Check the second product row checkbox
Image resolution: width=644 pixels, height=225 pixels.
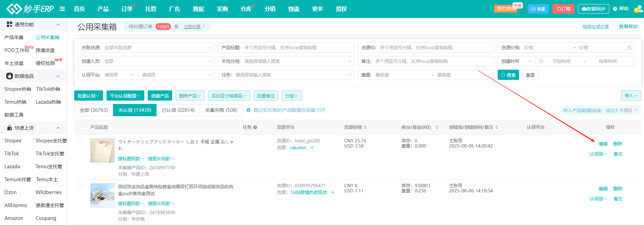[80, 186]
